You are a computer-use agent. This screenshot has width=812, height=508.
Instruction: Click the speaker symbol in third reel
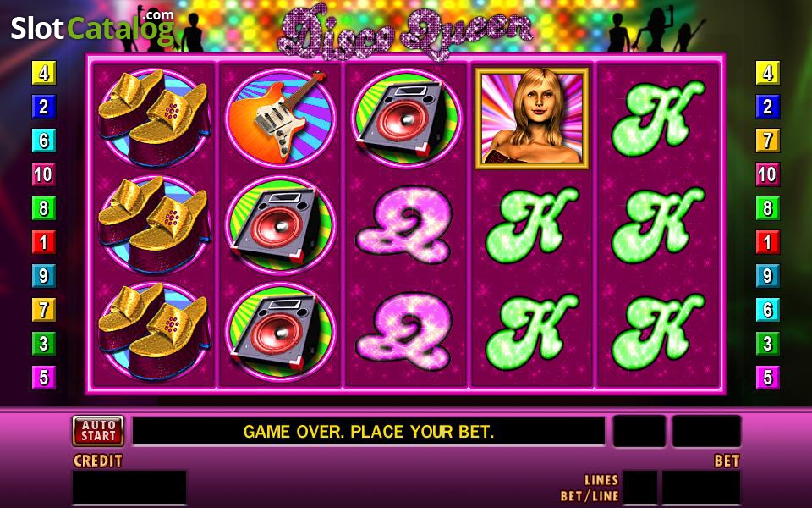click(x=407, y=118)
